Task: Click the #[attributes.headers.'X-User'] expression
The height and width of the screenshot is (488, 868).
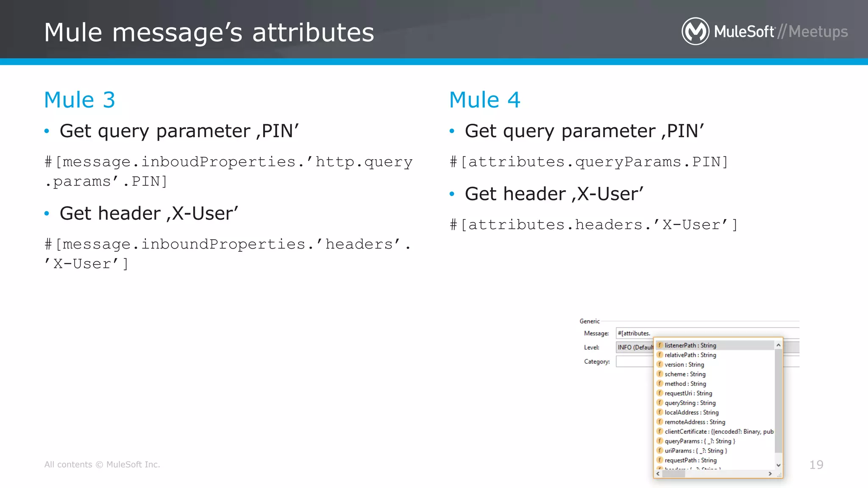Action: [593, 225]
